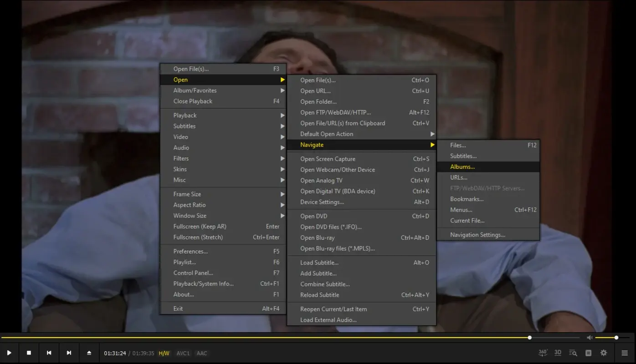Toggle H/W hardware decoding indicator
636x364 pixels.
(164, 353)
